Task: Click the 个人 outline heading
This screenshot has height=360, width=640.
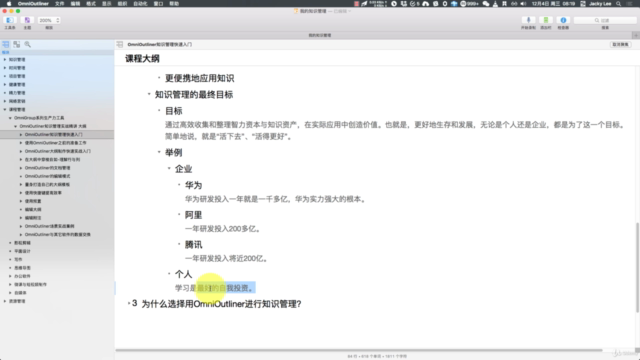Action: (183, 274)
